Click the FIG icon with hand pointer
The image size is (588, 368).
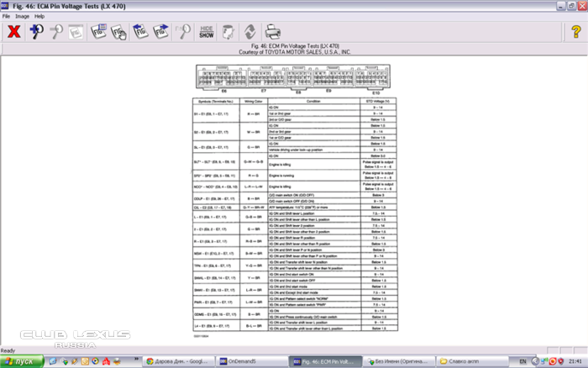(x=118, y=32)
